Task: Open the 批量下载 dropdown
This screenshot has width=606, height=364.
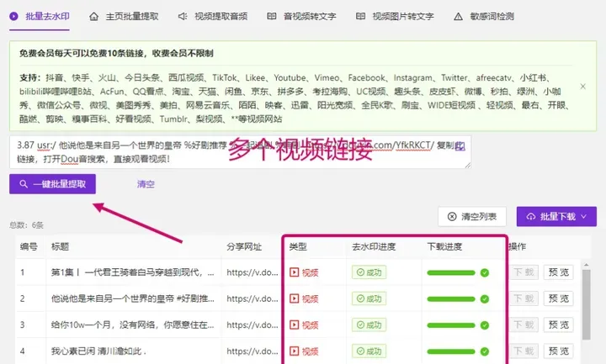Action: coord(556,217)
